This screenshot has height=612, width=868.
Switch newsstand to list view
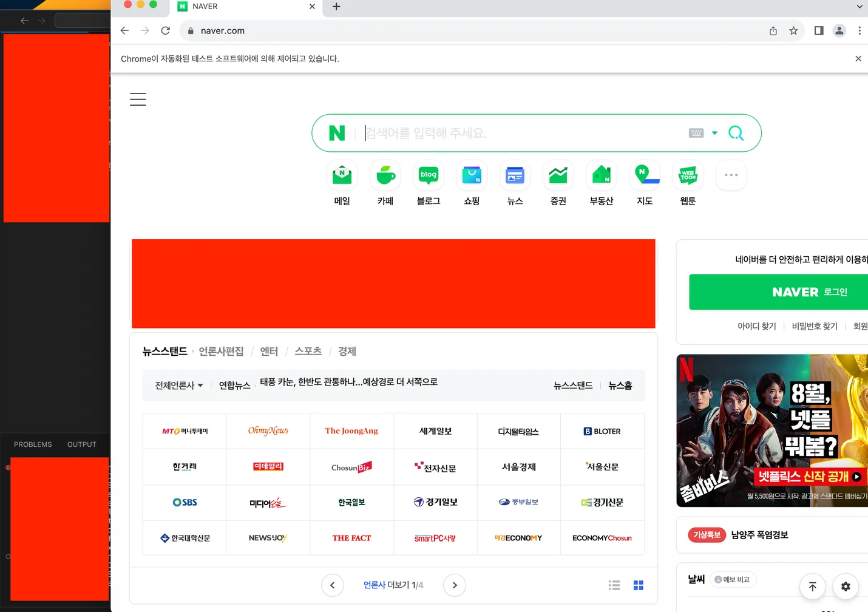pyautogui.click(x=614, y=585)
